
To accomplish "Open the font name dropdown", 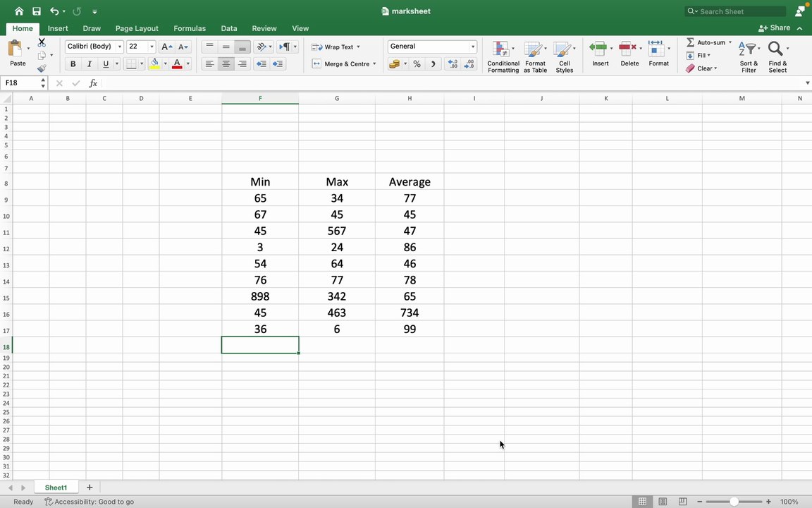I will (120, 47).
